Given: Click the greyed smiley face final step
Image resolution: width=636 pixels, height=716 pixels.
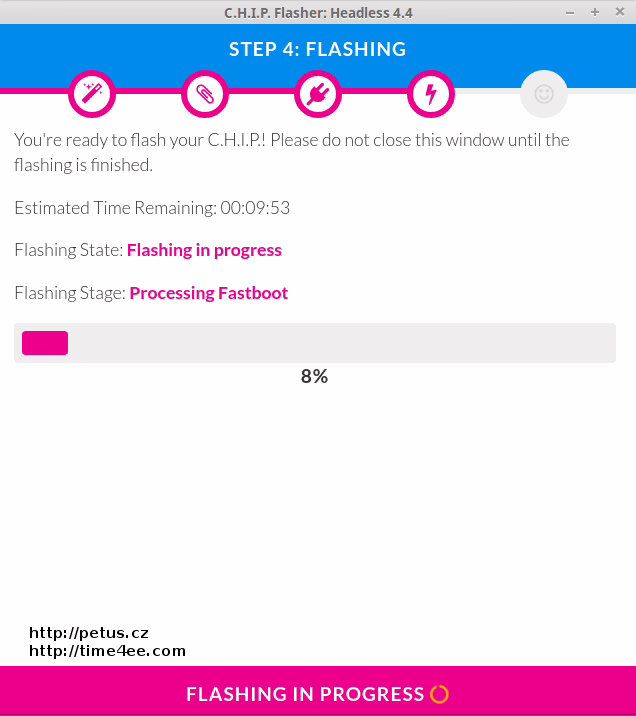Looking at the screenshot, I should click(x=544, y=95).
